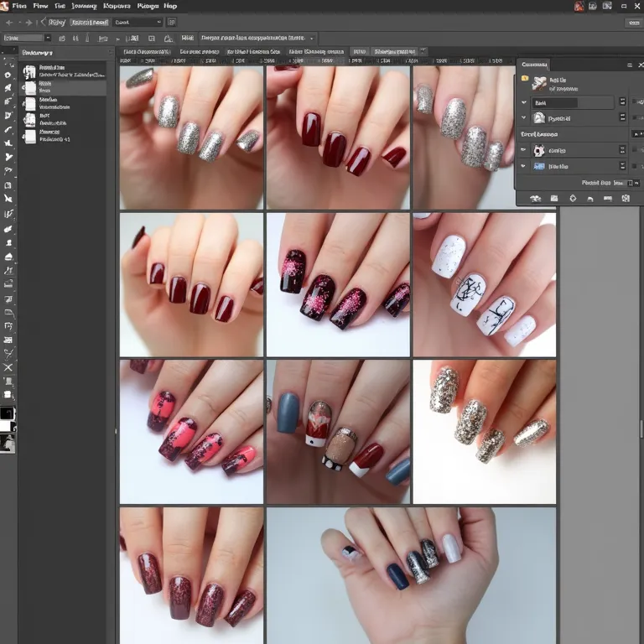Open the first menu in the menu bar
Viewport: 644px width, 644px height.
coord(19,6)
